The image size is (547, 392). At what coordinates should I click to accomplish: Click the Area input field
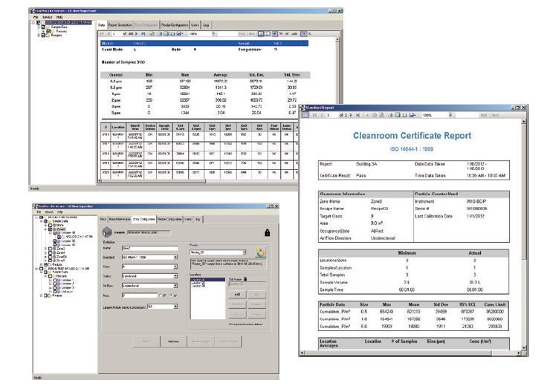(140, 295)
